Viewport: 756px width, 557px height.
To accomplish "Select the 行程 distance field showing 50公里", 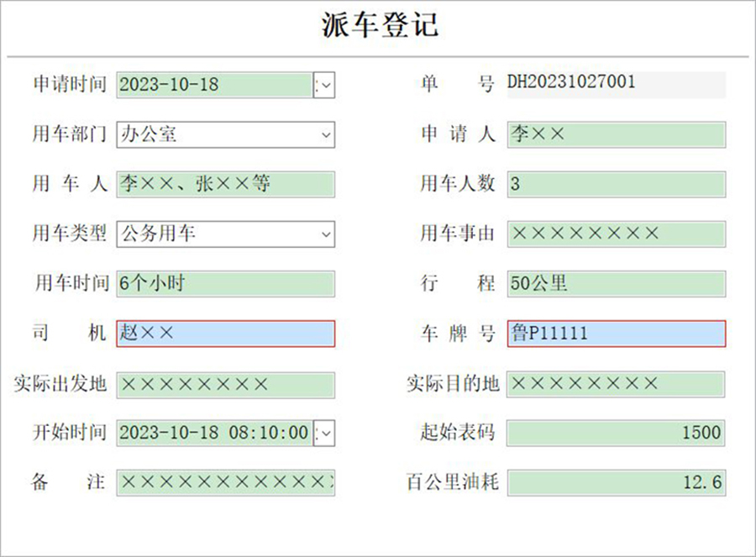I will click(x=617, y=284).
